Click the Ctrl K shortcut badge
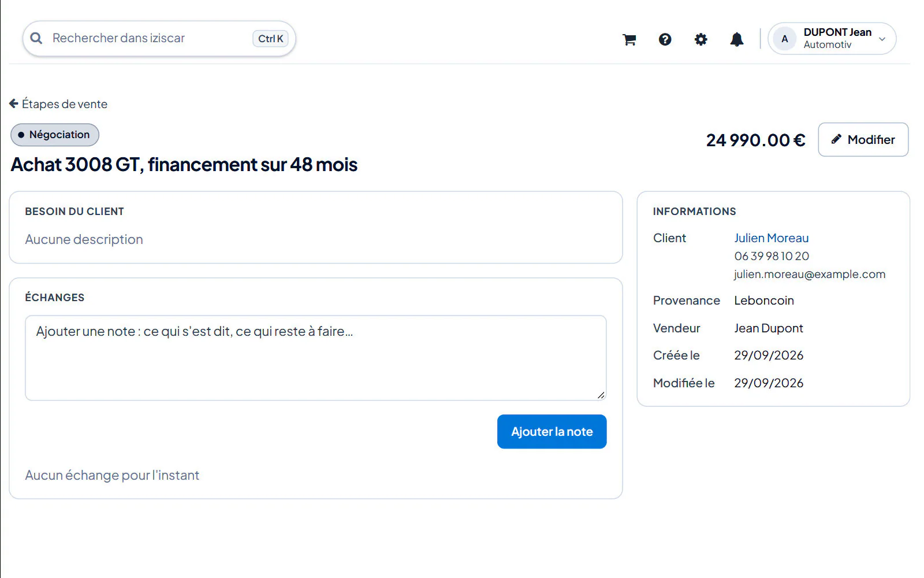The width and height of the screenshot is (924, 578). 270,39
